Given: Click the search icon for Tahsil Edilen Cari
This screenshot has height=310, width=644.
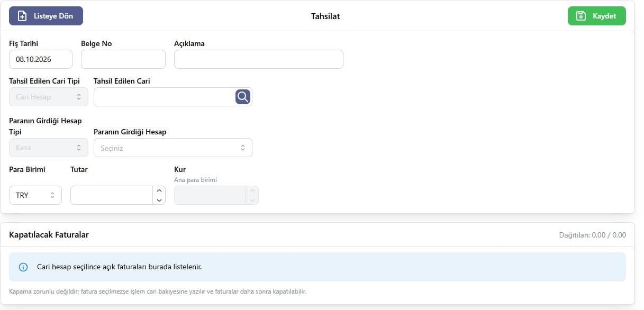Looking at the screenshot, I should pos(243,97).
